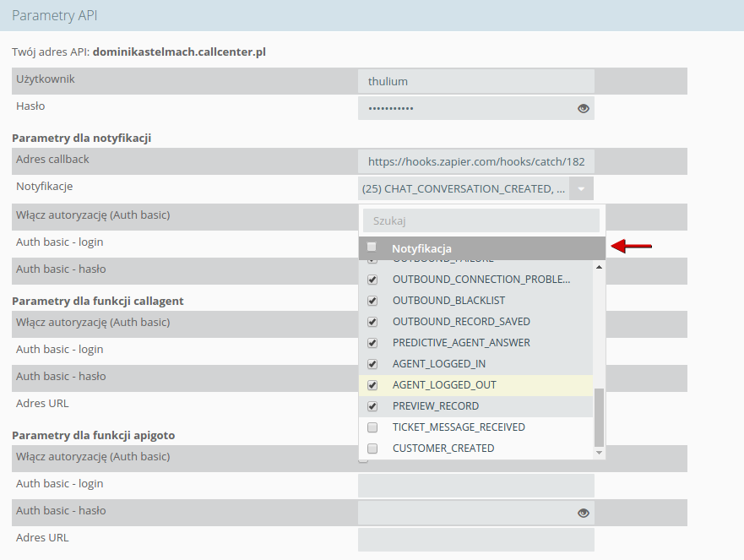Click the PREVIEW_RECORD option label
Viewport: 744px width, 560px height.
(x=436, y=406)
